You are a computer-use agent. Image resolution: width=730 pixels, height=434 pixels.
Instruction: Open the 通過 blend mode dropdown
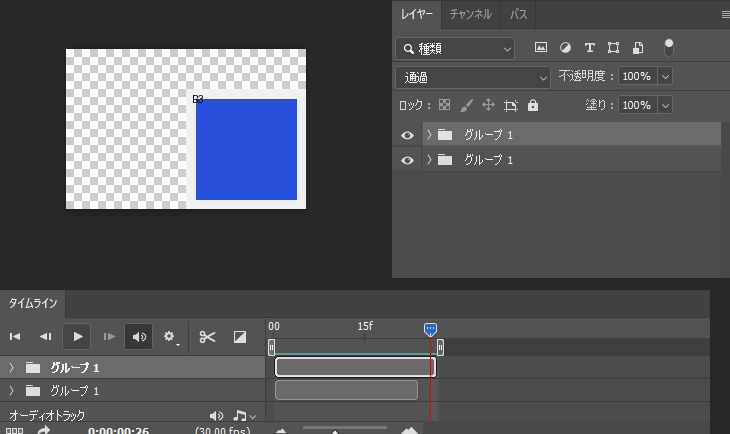(x=473, y=77)
